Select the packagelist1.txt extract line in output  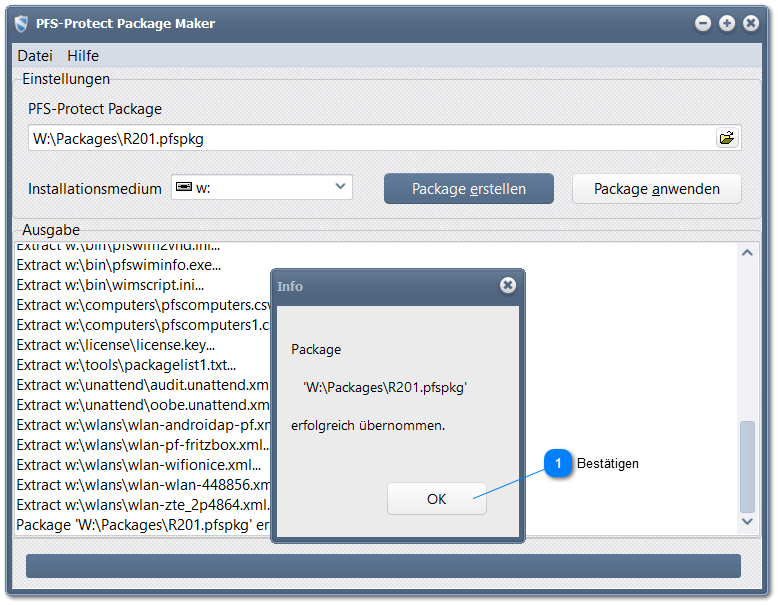(x=126, y=364)
